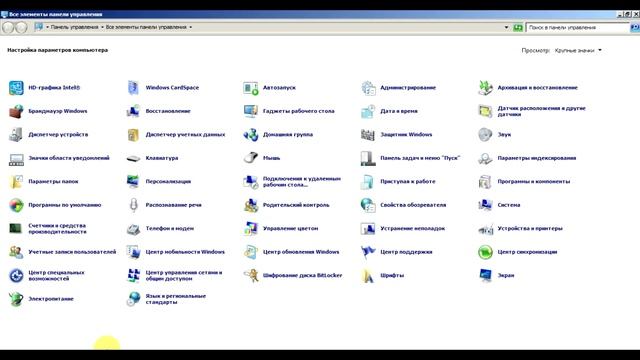
Task: Open the Шифрование диска BitLocker icon
Action: point(251,276)
